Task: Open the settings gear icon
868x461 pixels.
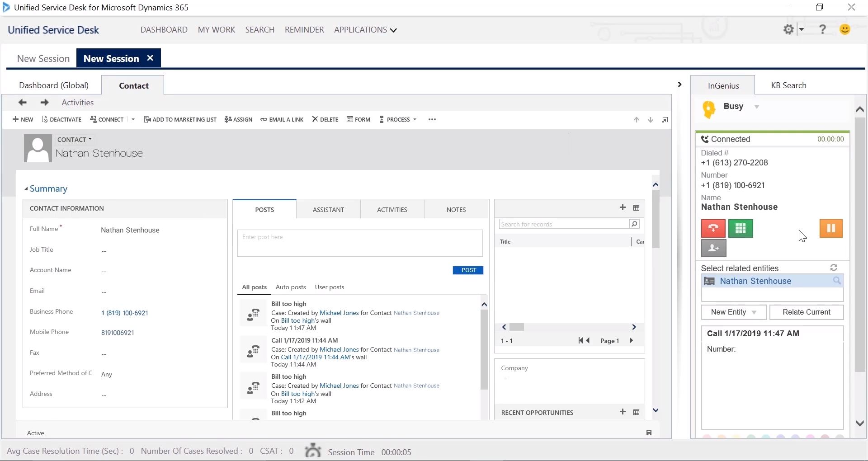Action: [789, 29]
